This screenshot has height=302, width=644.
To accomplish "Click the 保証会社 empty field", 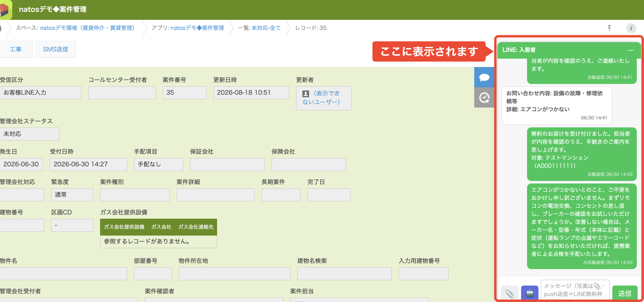I will [x=227, y=164].
